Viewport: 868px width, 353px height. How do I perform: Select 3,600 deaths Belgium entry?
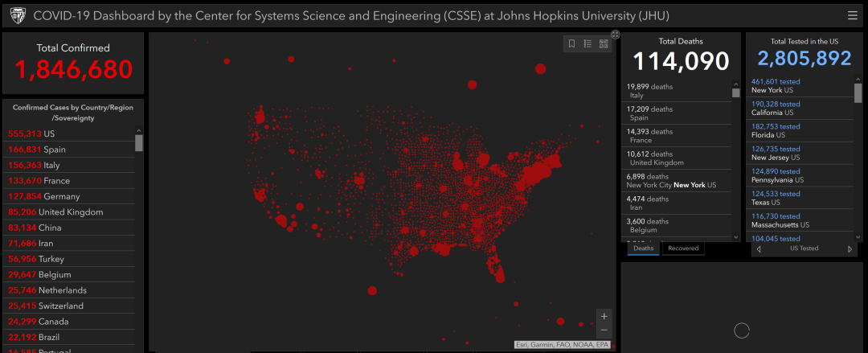677,225
